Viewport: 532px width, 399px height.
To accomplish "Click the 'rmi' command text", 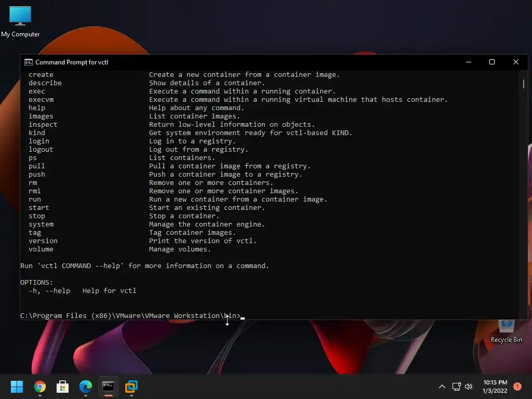I will tap(35, 191).
